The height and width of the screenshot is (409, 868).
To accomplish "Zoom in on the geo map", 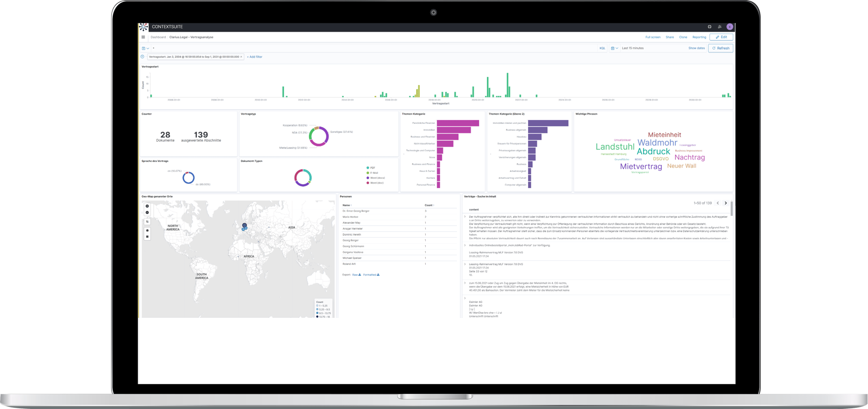I will click(147, 206).
